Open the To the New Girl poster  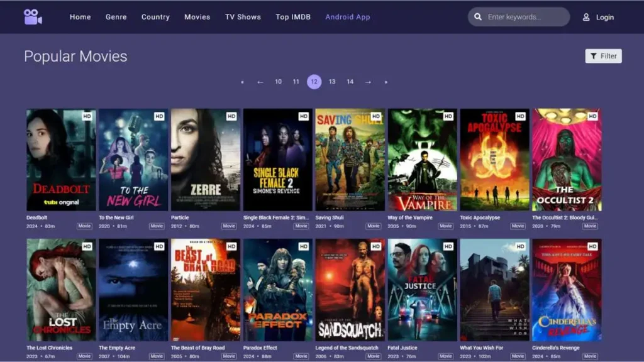(x=133, y=160)
